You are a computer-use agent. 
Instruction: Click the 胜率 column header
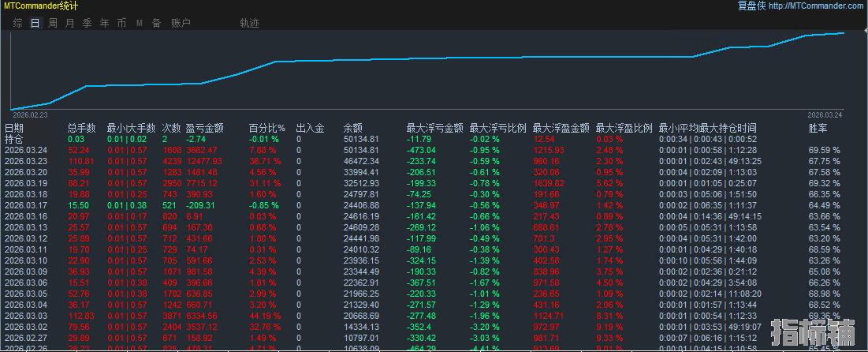point(818,128)
